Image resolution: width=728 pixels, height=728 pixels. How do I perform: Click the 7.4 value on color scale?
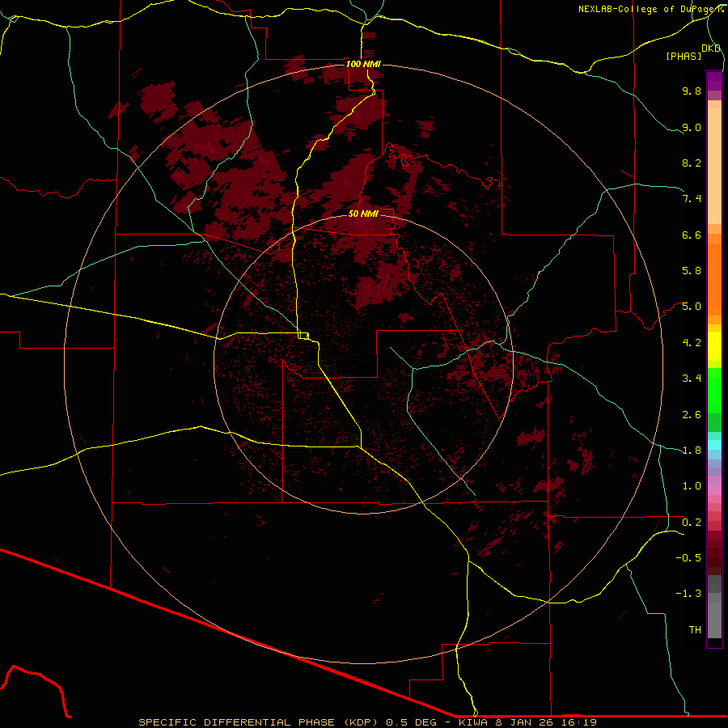692,199
